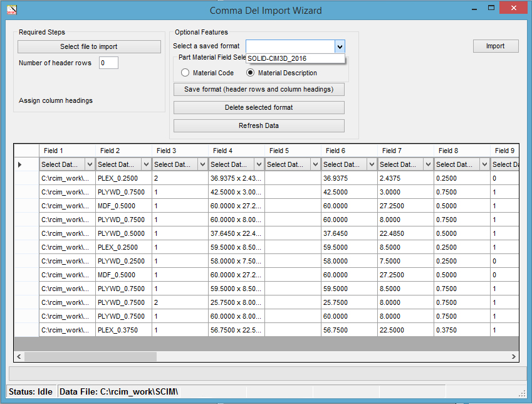Select the Material Description radio button
Viewport: 532px width, 404px height.
click(x=251, y=73)
